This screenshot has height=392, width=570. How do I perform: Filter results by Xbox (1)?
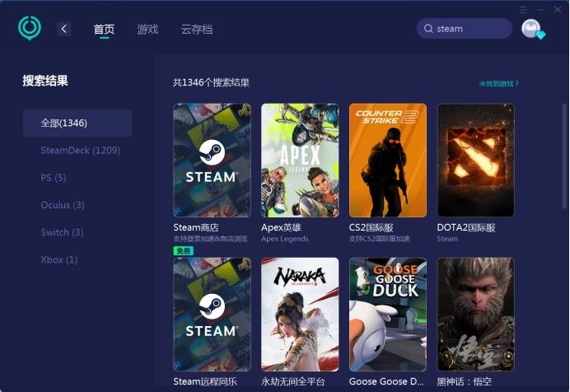pyautogui.click(x=59, y=259)
